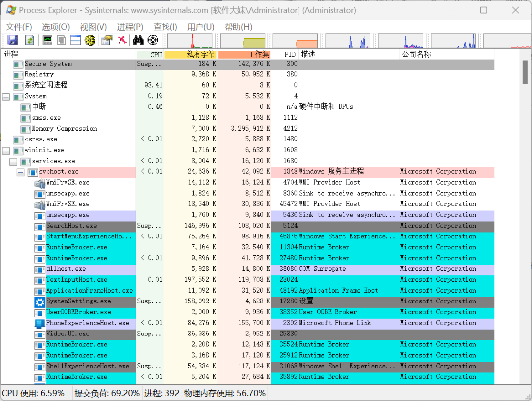Click the 提交负荷: 69.20% status entry
Viewport: 532px width, 401px height.
point(107,393)
